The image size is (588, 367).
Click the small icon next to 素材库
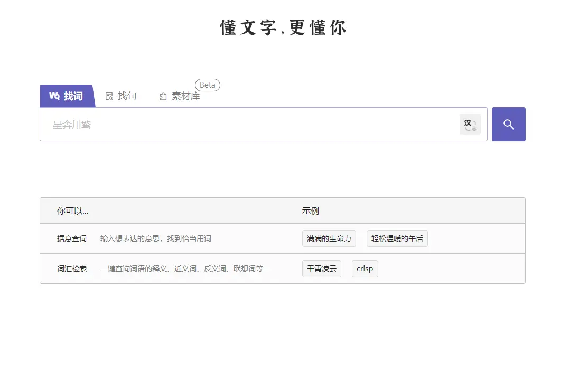[x=163, y=96]
